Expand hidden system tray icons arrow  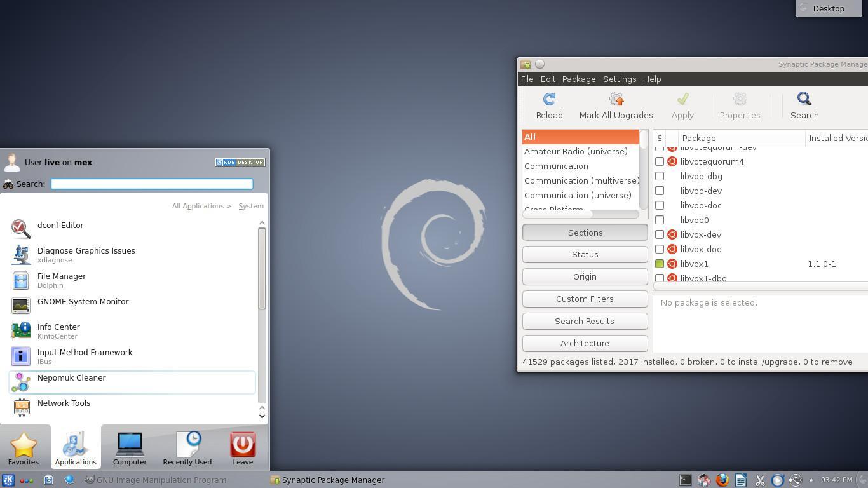pyautogui.click(x=811, y=480)
